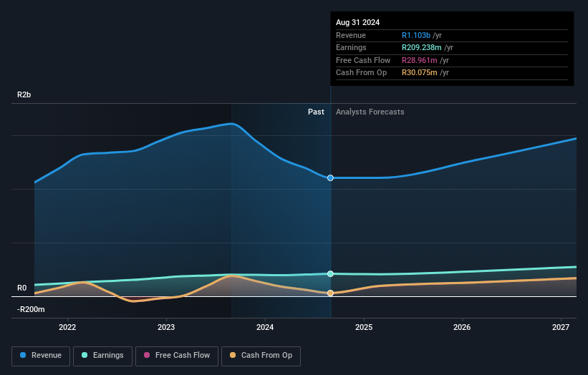
Task: Toggle the Cash From Op legend button
Action: tap(261, 356)
